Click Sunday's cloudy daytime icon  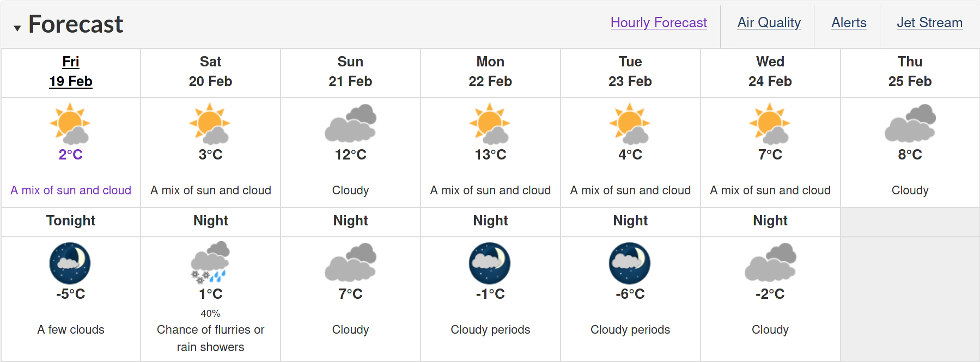tap(350, 124)
